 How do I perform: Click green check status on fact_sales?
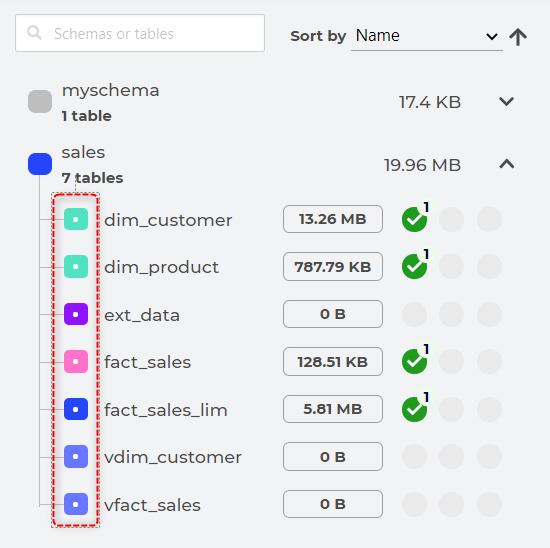coord(415,361)
